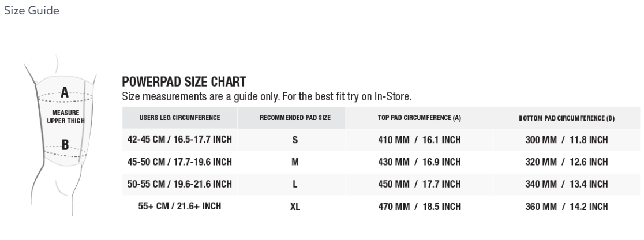644x240 pixels.
Task: Click the Powerpad Size Chart title
Action: coord(184,81)
